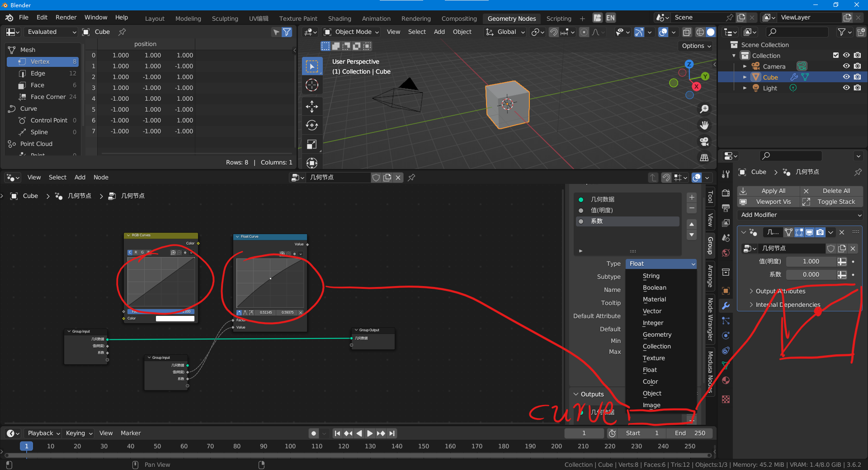The height and width of the screenshot is (470, 868).
Task: Uncheck Collection exclude checkbox
Action: coord(836,55)
